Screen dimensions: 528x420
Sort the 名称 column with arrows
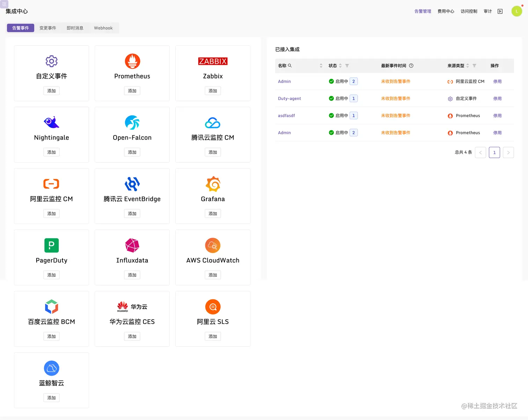321,66
